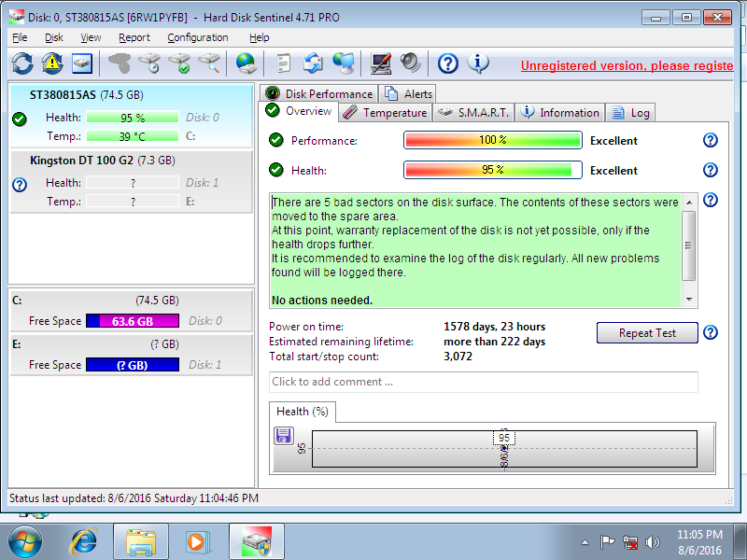
Task: Open the Disk menu
Action: 54,37
